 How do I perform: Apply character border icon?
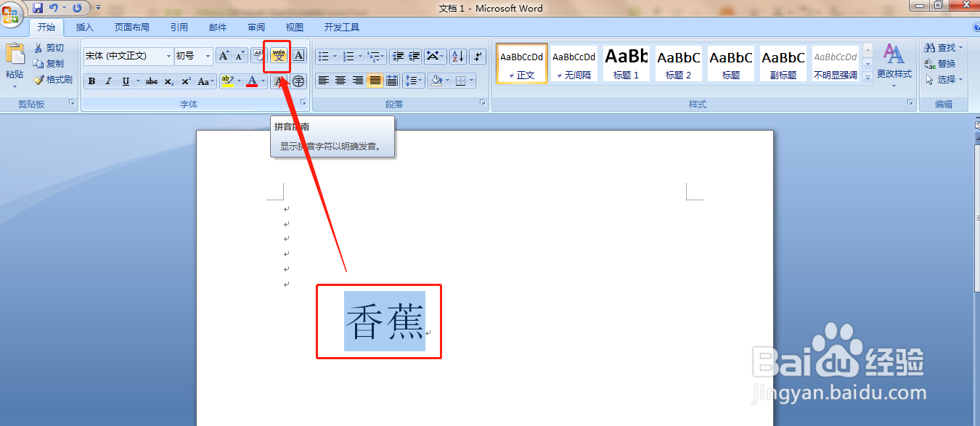pos(298,56)
